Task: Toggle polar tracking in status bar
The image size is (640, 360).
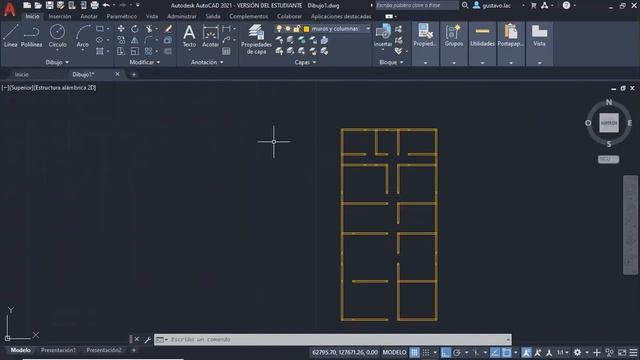Action: tap(457, 352)
